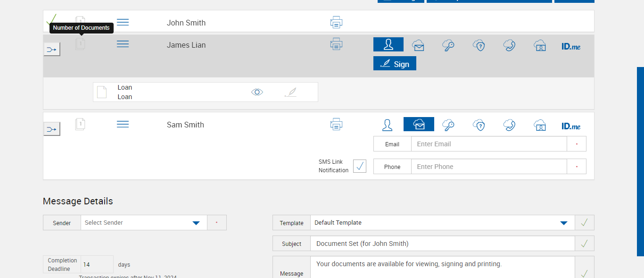644x278 pixels.
Task: Click the shield question icon for James Lian
Action: [479, 45]
